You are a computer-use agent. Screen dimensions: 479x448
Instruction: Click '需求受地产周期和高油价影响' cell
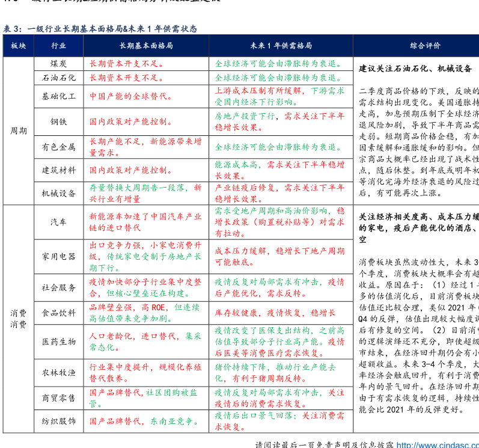[x=280, y=222]
